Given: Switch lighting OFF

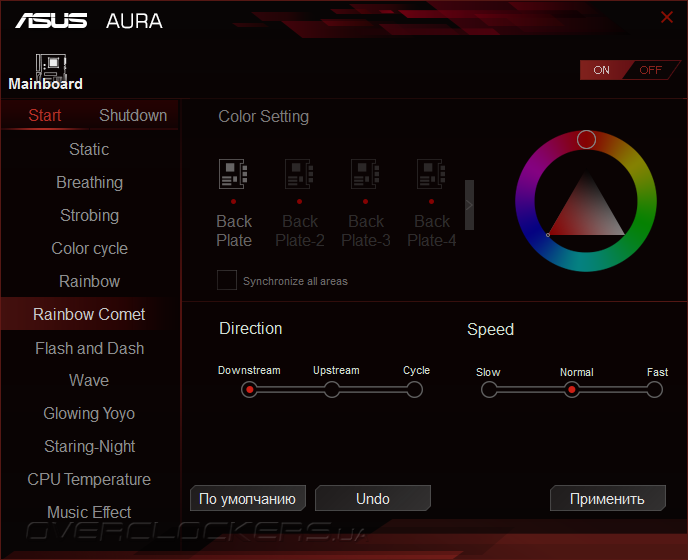Looking at the screenshot, I should pos(650,70).
